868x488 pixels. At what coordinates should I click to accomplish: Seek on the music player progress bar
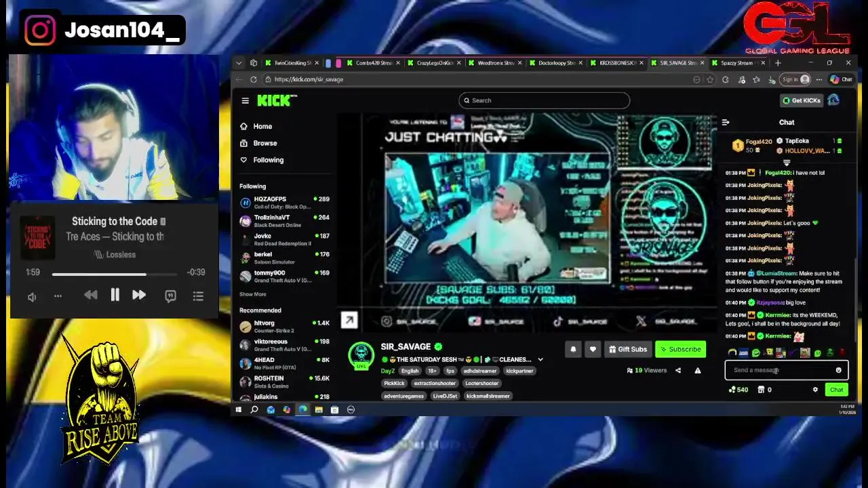115,274
